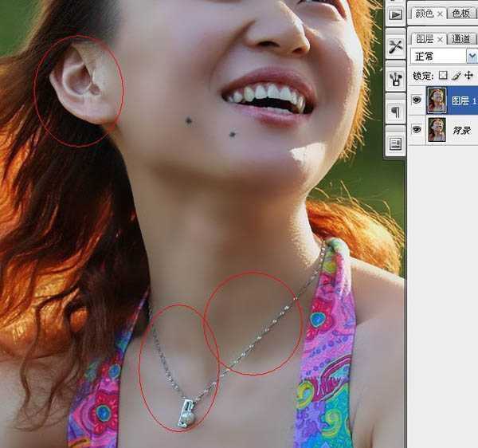
Task: Click the 背景 layer thumbnail
Action: click(437, 129)
